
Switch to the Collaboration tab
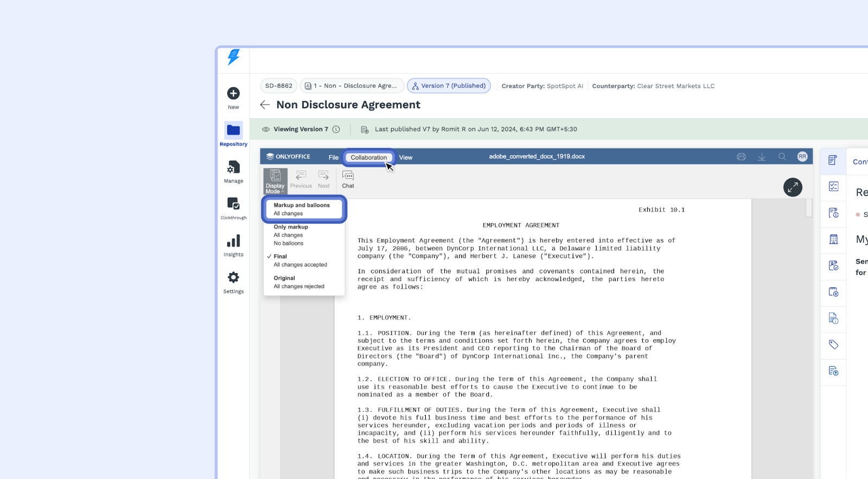click(369, 157)
